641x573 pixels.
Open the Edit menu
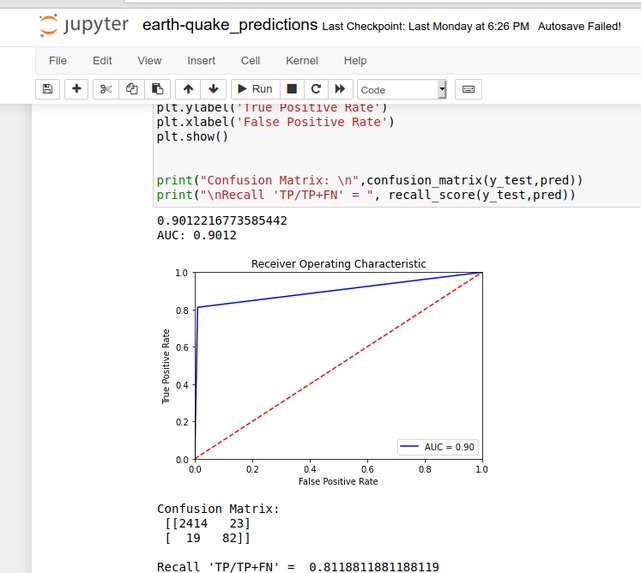tap(102, 60)
